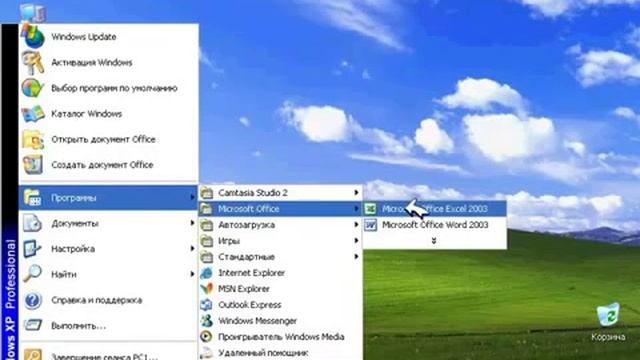Open Windows Update from Start menu
Viewport: 640px width, 360px height.
109,37
